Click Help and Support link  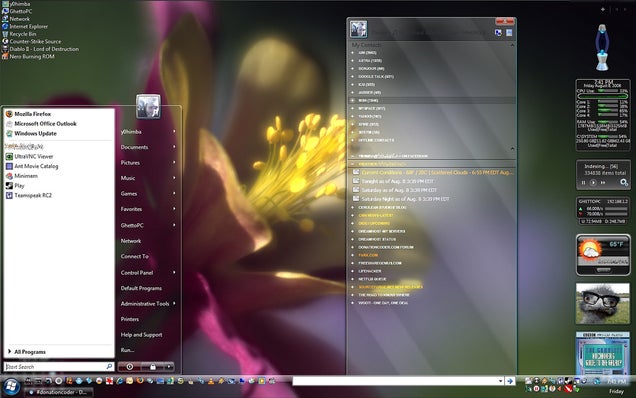[141, 335]
